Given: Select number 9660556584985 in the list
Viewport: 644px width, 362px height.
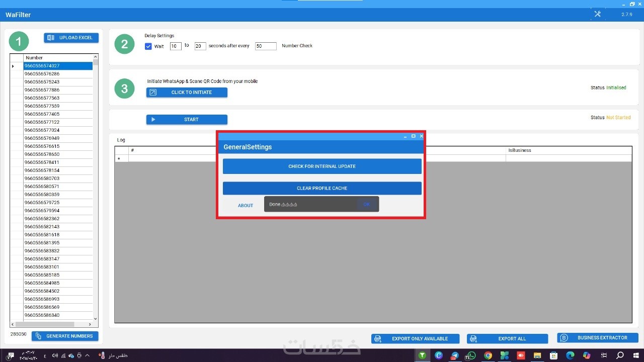Looking at the screenshot, I should click(58, 283).
